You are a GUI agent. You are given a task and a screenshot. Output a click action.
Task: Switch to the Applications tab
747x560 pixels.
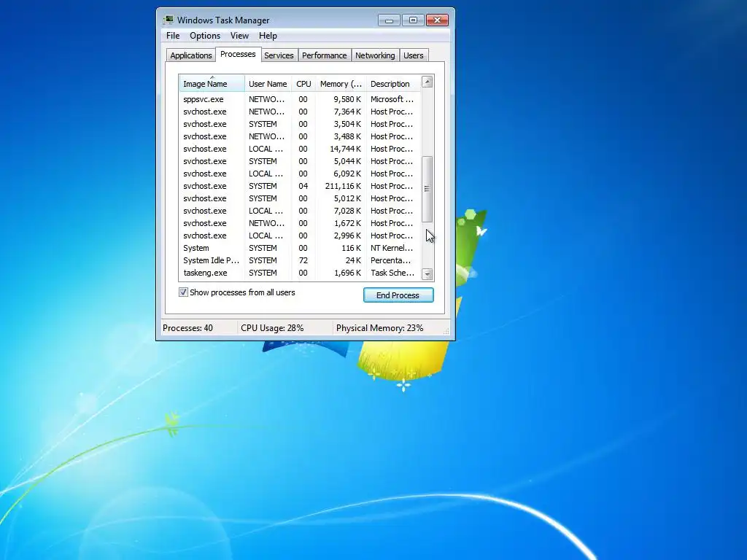(190, 55)
